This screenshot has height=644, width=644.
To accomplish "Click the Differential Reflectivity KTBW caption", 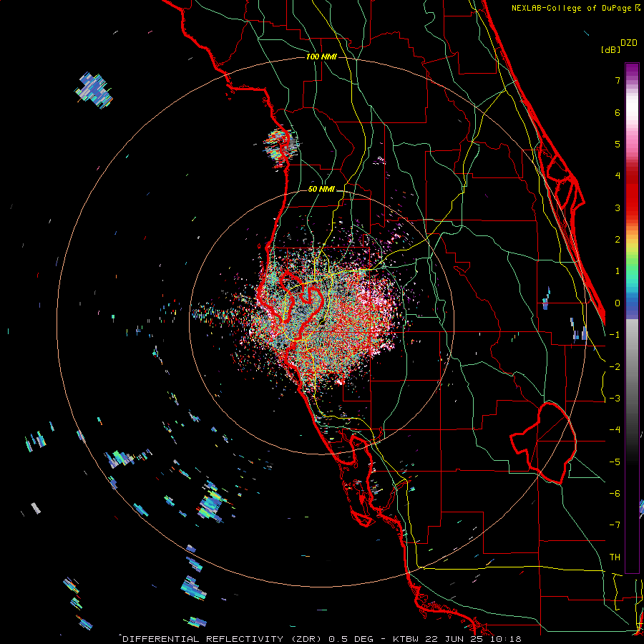I will pos(322,639).
